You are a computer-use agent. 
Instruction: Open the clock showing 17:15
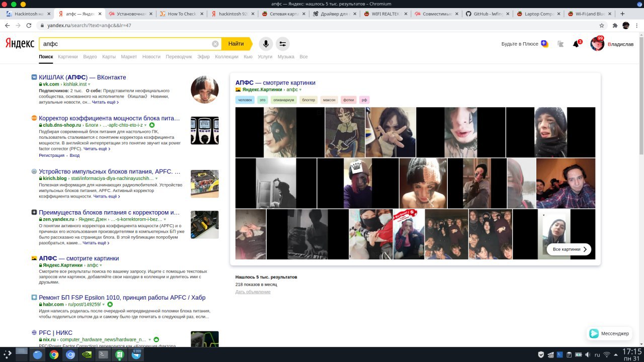point(632,354)
